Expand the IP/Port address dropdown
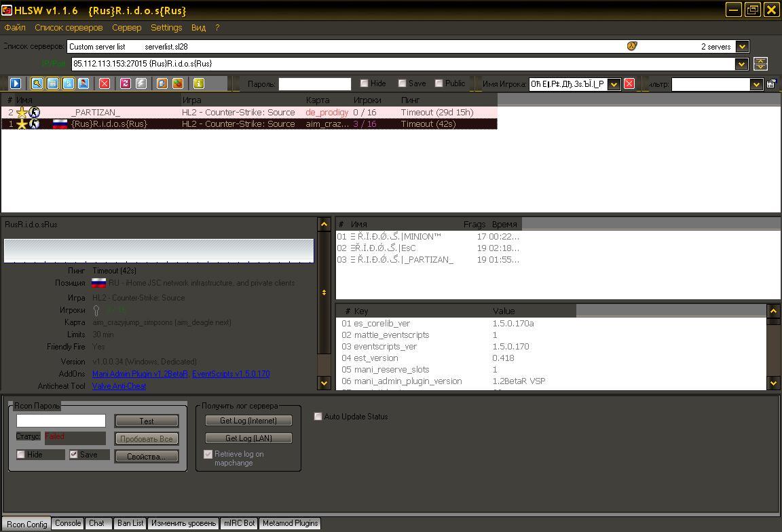 click(x=741, y=64)
